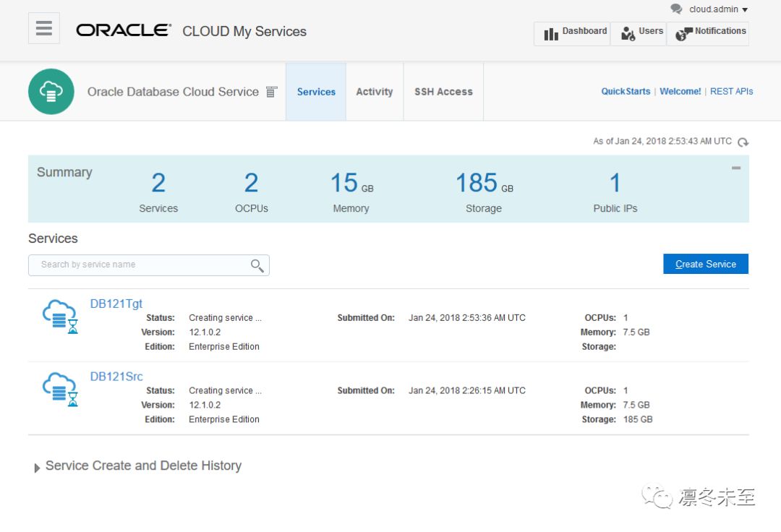
Task: Switch to the SSH Access tab
Action: 443,92
